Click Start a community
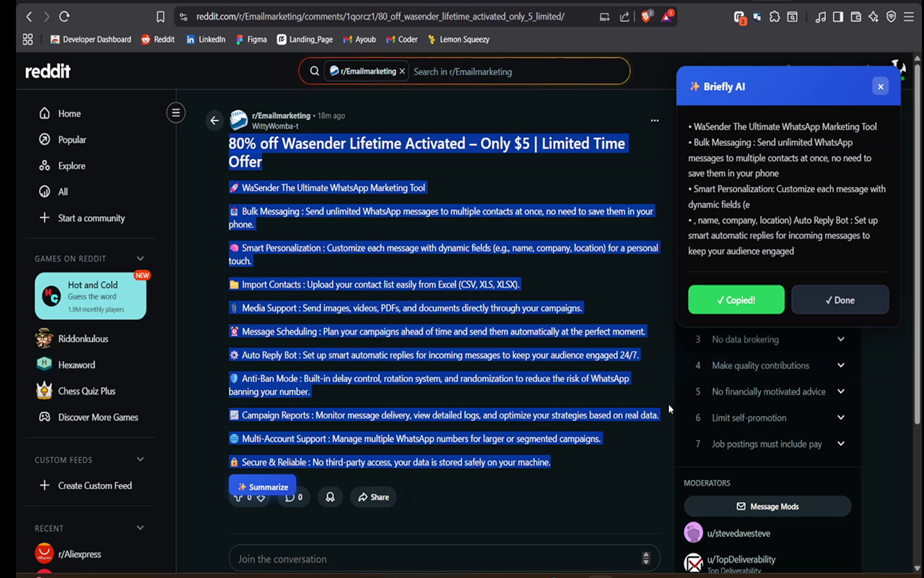The height and width of the screenshot is (578, 924). click(x=91, y=217)
